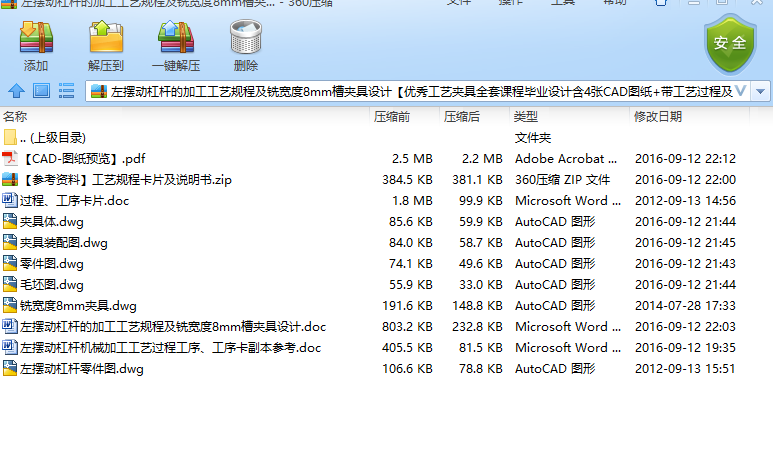Click the 删除 (Delete) trash icon
773x452 pixels.
tap(246, 37)
